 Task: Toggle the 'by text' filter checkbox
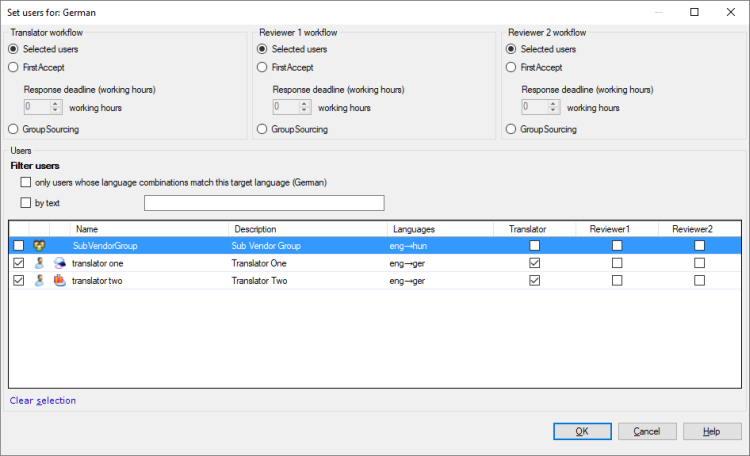point(25,203)
